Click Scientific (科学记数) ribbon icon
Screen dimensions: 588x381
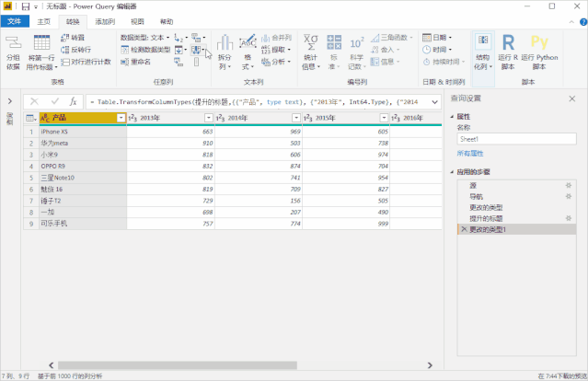357,53
